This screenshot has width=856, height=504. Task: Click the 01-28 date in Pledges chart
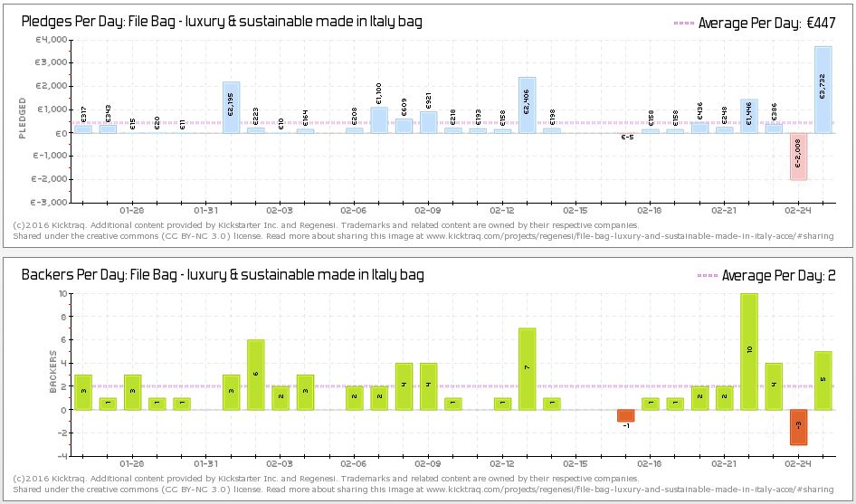click(132, 210)
